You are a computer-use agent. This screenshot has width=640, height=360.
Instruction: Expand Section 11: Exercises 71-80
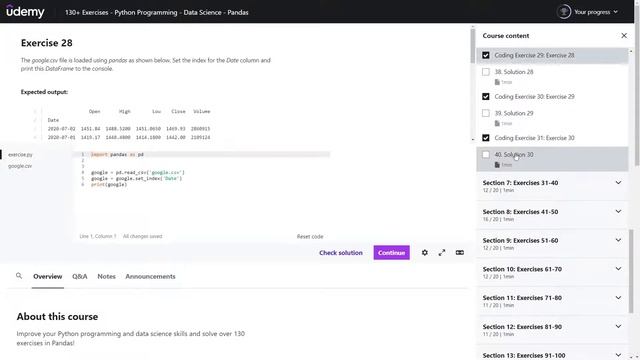click(552, 301)
